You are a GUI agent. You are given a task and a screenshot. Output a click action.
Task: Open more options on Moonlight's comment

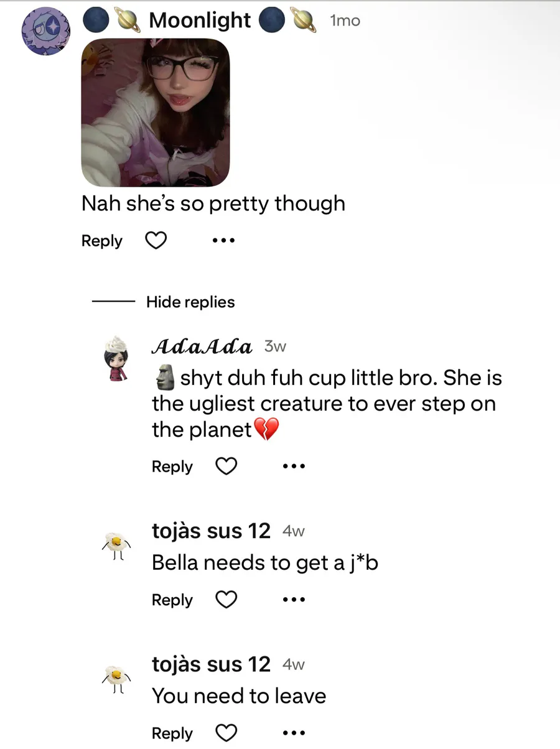[223, 240]
